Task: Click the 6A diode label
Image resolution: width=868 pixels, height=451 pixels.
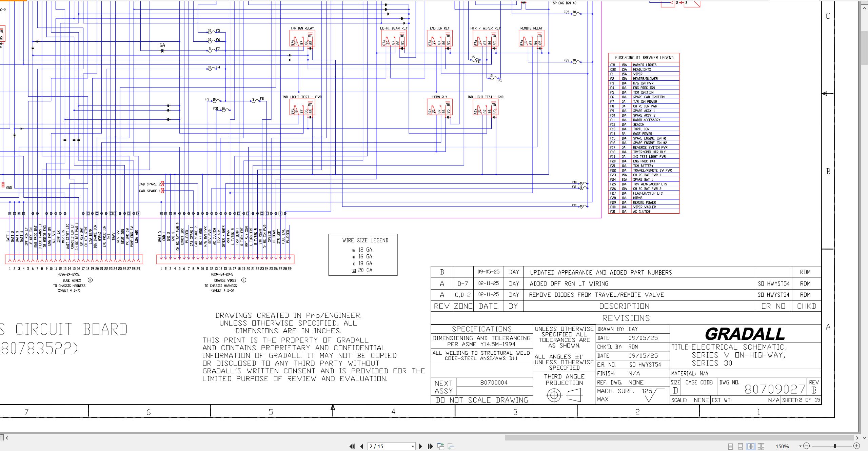Action: [162, 45]
